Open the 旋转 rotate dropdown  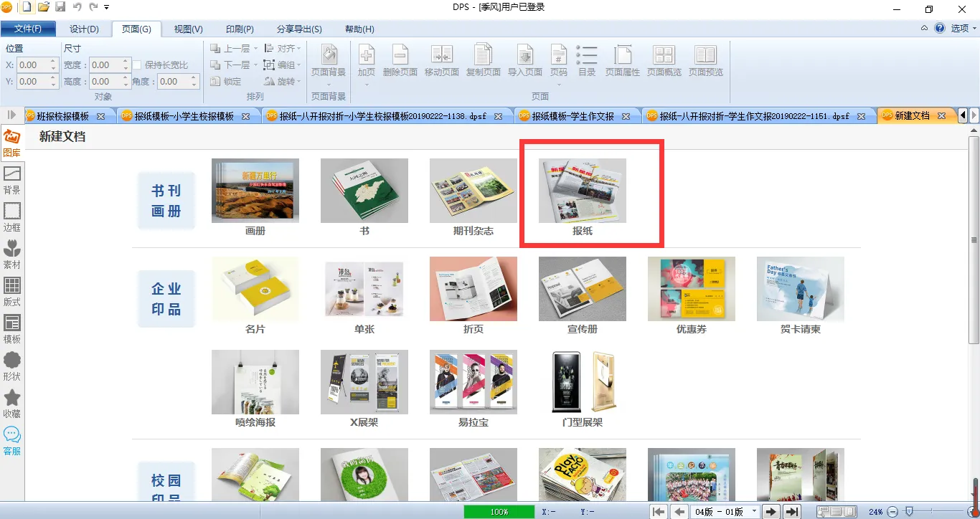(283, 82)
